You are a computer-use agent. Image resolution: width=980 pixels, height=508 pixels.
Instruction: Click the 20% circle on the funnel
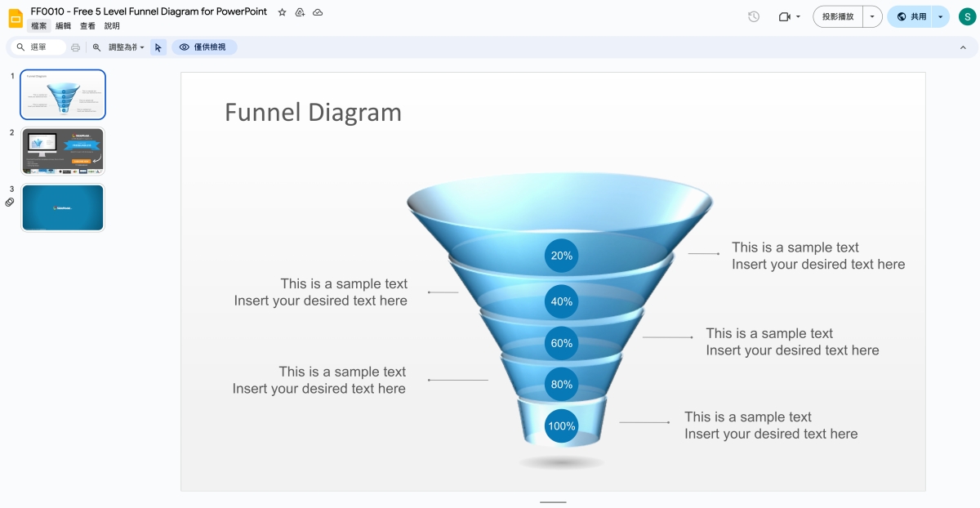[x=562, y=256]
